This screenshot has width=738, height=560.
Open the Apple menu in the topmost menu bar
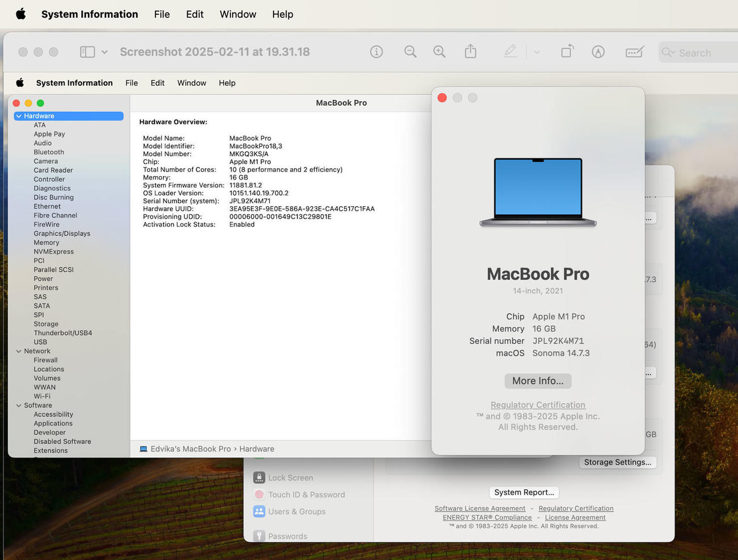(21, 14)
